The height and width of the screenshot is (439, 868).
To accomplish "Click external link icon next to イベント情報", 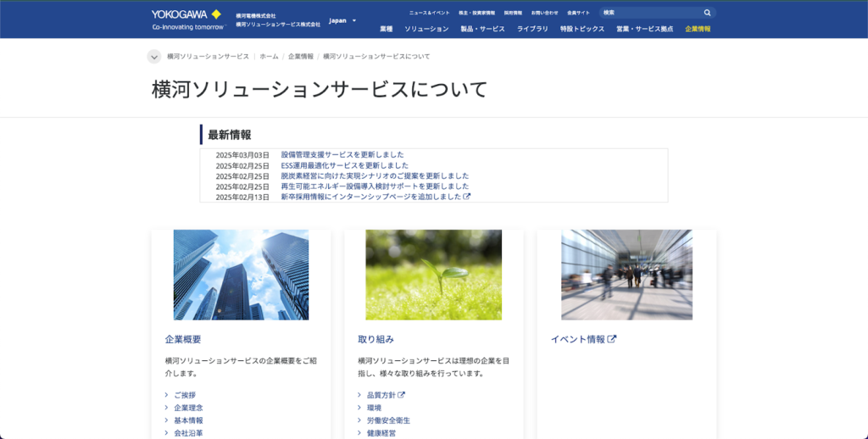I will coord(612,339).
